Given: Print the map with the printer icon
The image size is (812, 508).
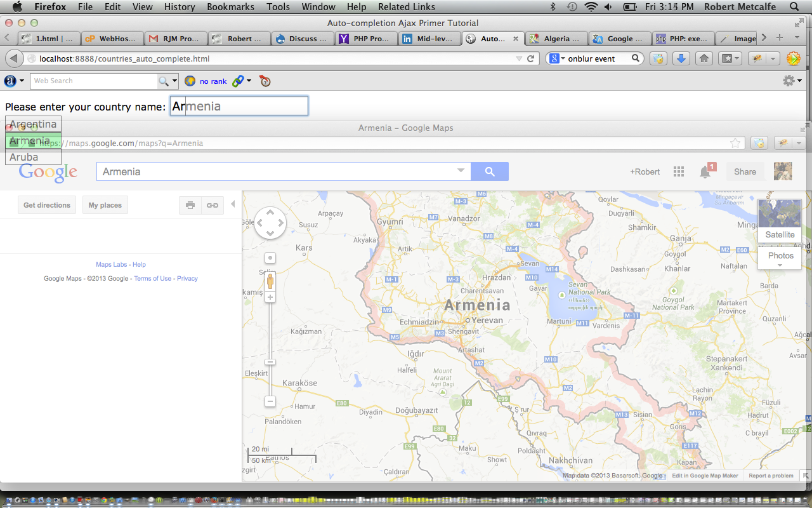Looking at the screenshot, I should pos(190,205).
